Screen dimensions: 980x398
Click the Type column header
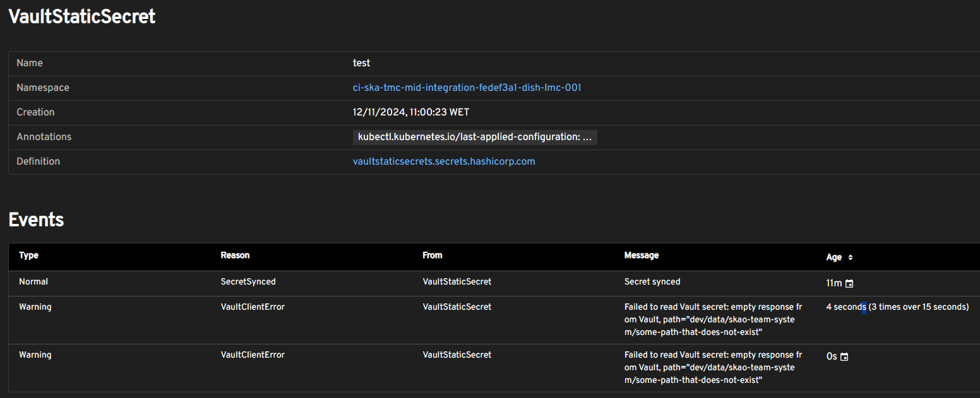[x=28, y=255]
